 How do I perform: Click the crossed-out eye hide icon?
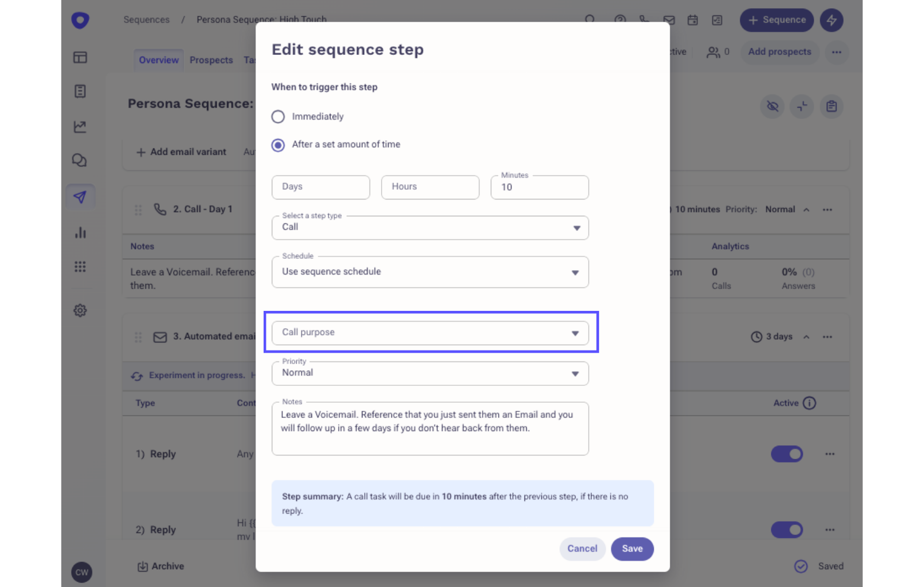click(772, 106)
